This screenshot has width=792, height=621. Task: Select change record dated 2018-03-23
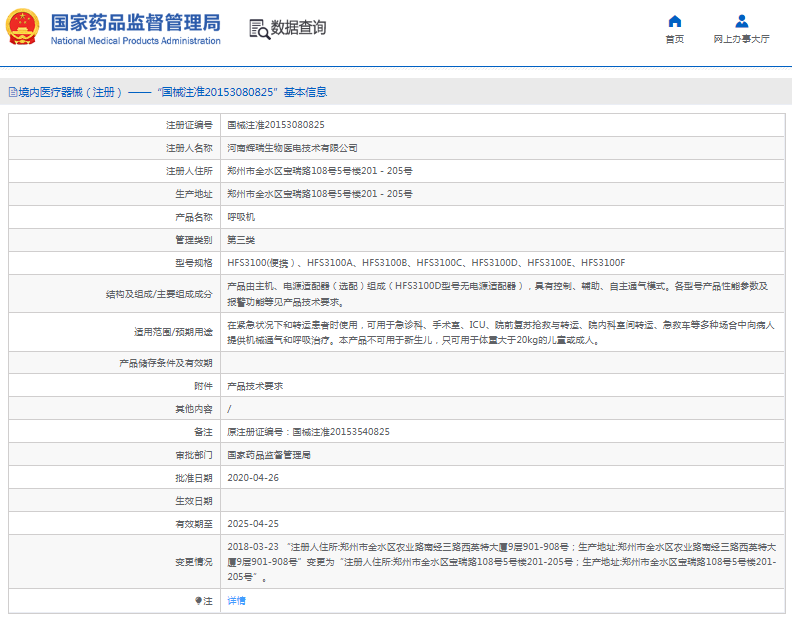502,561
